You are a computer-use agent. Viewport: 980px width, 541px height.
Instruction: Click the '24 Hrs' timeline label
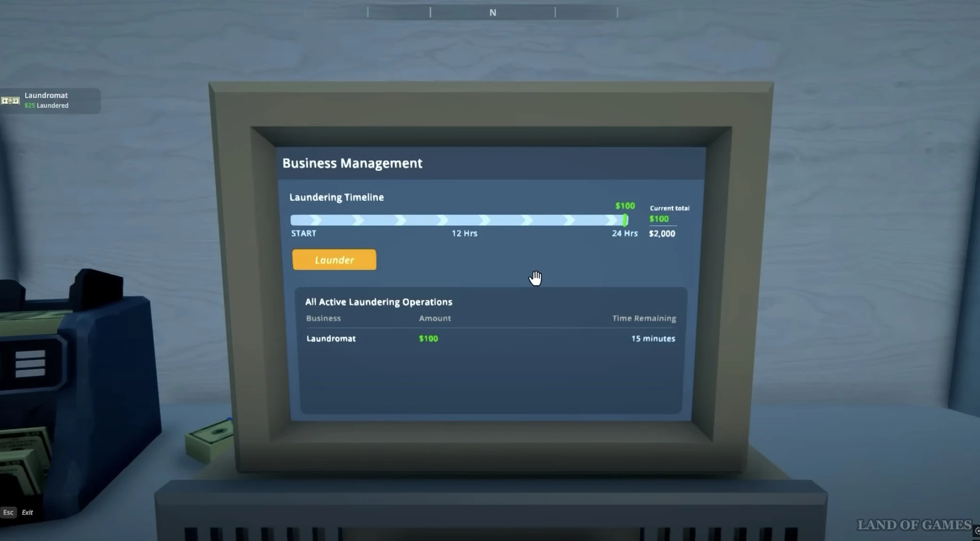[625, 233]
